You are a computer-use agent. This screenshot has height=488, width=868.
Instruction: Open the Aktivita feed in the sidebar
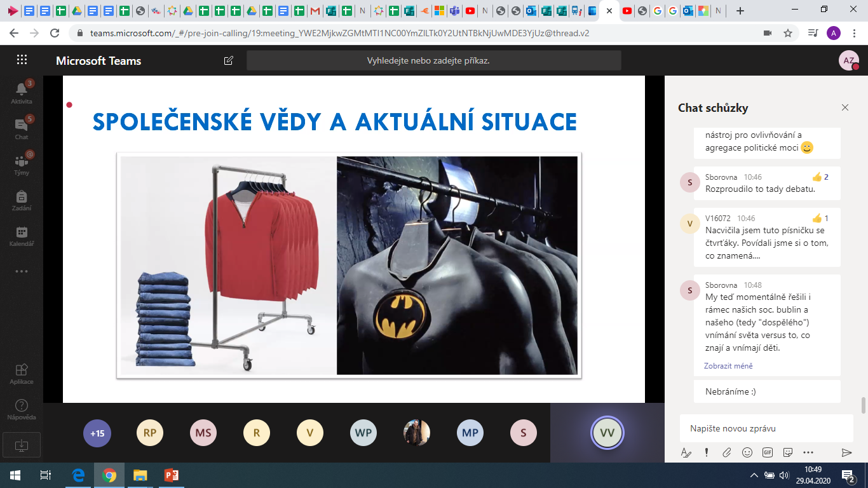[x=22, y=93]
